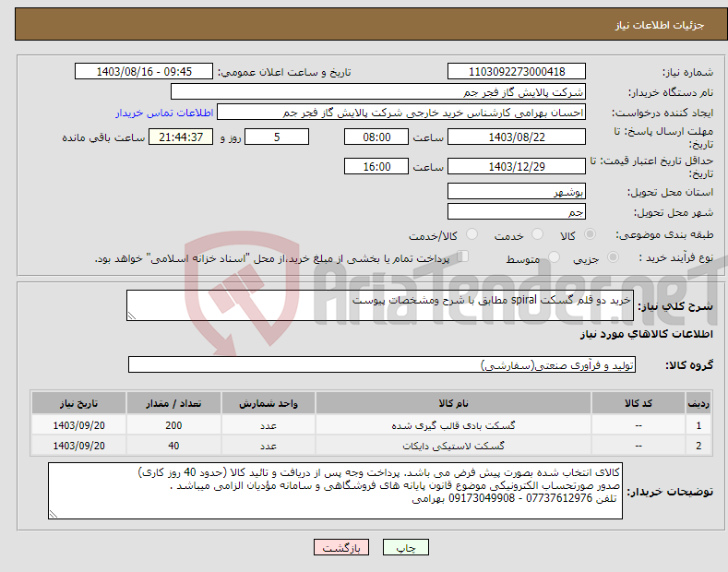Click the تاریخ نیاز column header

[79, 403]
